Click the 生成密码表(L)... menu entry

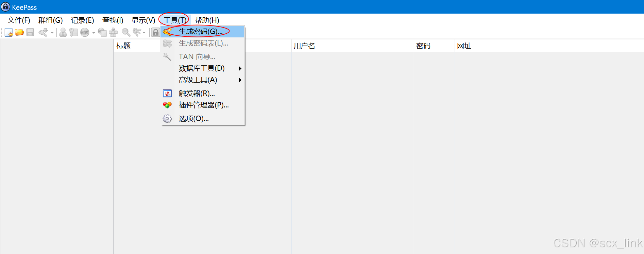[202, 43]
